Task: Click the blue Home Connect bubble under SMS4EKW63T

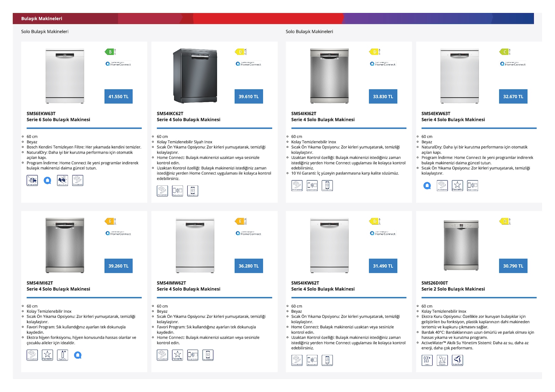Action: [x=427, y=186]
